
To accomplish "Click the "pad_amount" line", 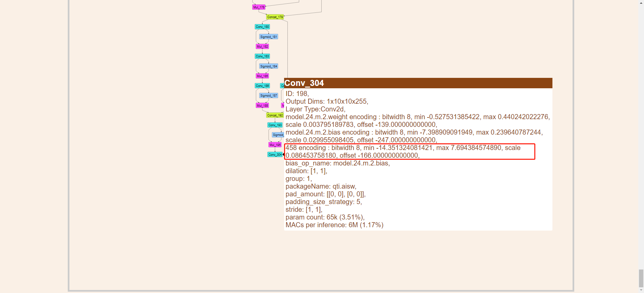I will [x=326, y=194].
